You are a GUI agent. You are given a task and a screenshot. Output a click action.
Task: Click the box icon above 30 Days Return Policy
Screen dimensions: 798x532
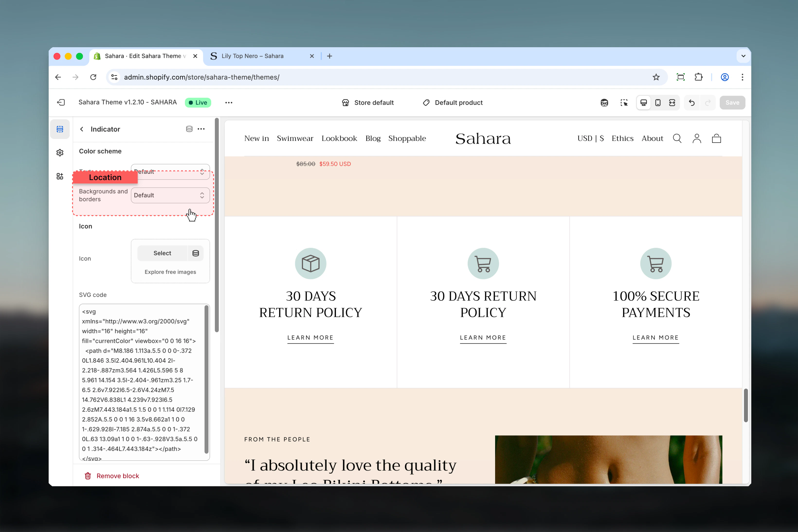pyautogui.click(x=310, y=263)
